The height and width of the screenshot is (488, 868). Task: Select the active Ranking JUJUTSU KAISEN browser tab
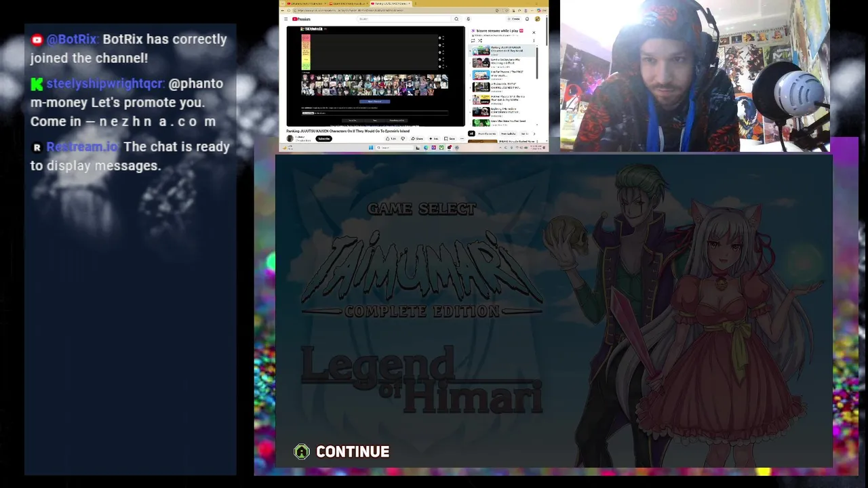[391, 3]
